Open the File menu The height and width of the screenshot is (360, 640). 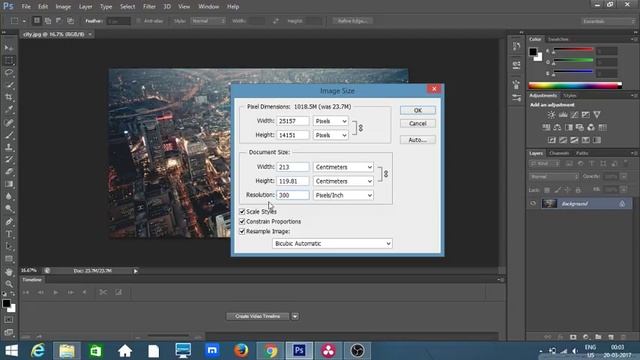(x=26, y=7)
